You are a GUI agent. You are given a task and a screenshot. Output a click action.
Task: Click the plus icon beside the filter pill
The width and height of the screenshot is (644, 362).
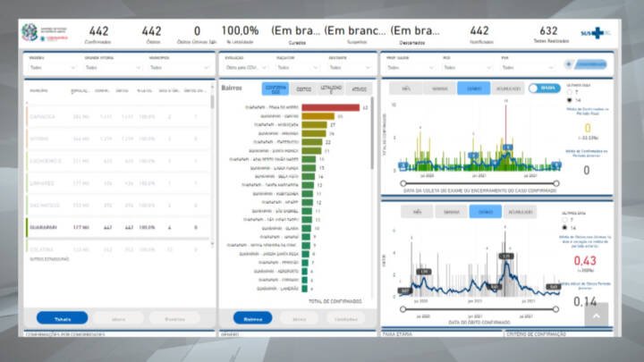569,64
